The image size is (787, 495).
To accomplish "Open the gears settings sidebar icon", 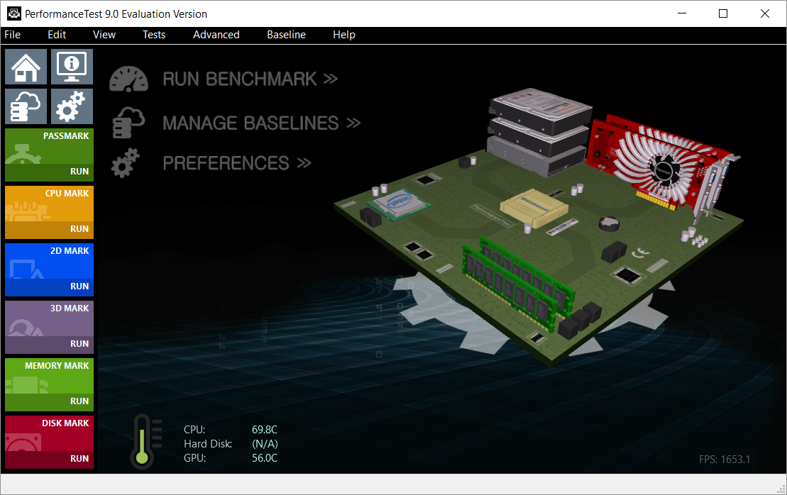I will (72, 106).
